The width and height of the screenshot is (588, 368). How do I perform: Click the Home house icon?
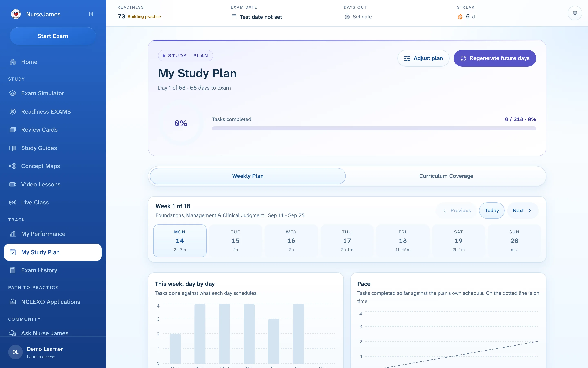coord(13,62)
